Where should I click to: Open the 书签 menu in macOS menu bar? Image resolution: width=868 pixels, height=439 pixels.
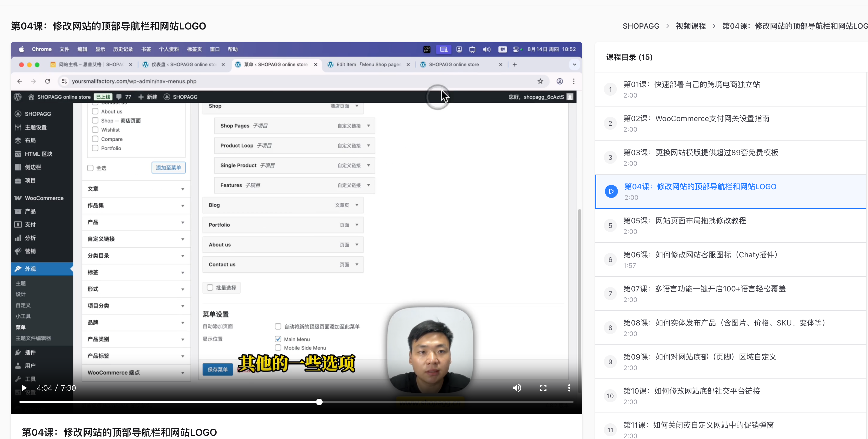(146, 49)
